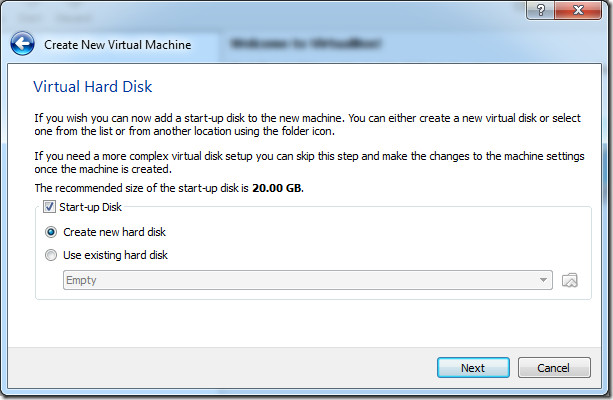Viewport: 613px width, 400px height.
Task: Click the 'Create new hard disk' label text
Action: pos(115,232)
